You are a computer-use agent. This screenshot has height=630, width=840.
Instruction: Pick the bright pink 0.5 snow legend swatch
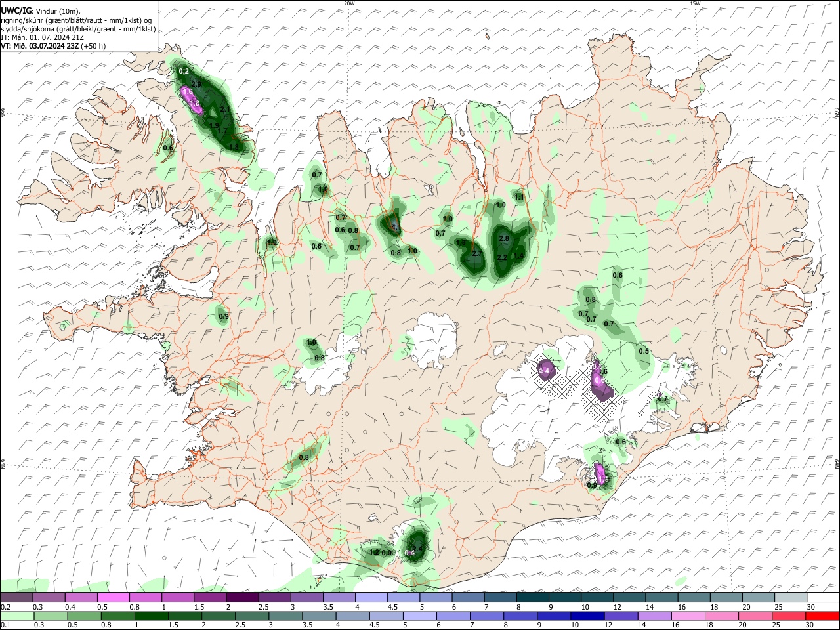click(x=113, y=597)
